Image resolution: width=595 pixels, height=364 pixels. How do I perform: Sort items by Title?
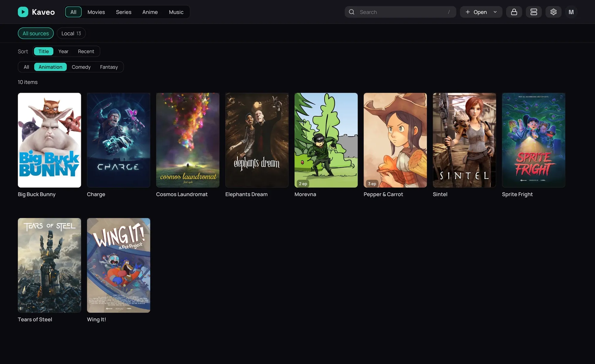43,51
